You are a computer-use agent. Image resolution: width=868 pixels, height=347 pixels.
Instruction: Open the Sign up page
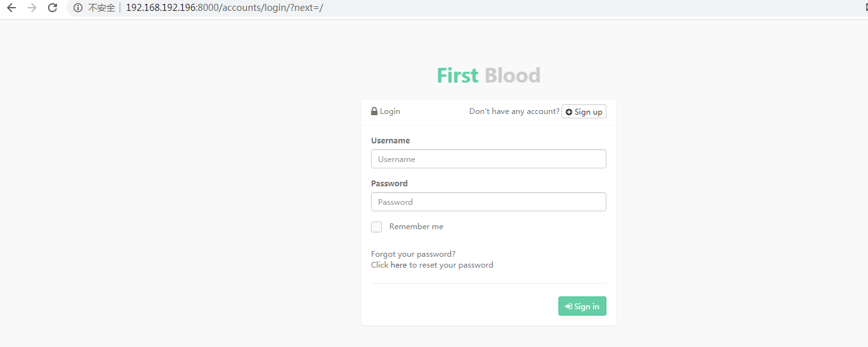click(x=583, y=112)
